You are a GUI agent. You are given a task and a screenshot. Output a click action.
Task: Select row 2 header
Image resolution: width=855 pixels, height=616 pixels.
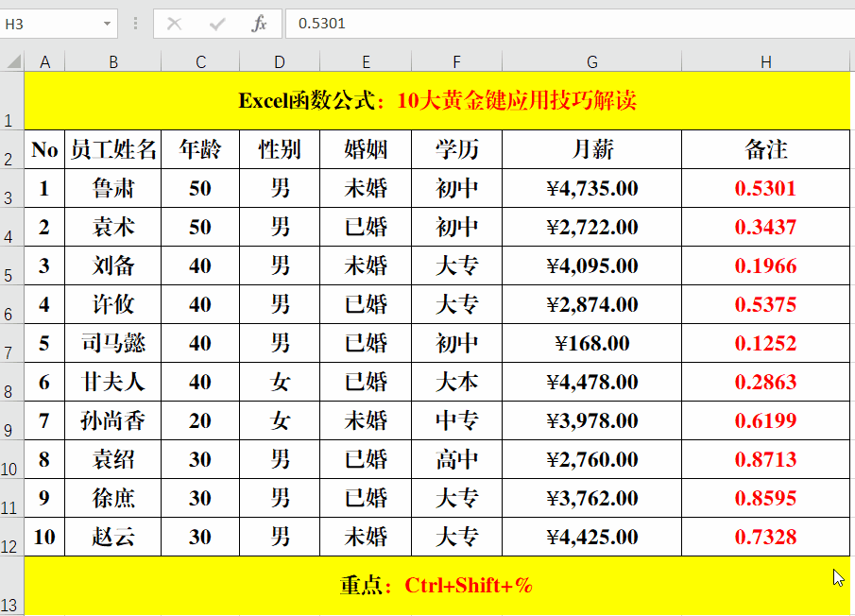tap(12, 149)
